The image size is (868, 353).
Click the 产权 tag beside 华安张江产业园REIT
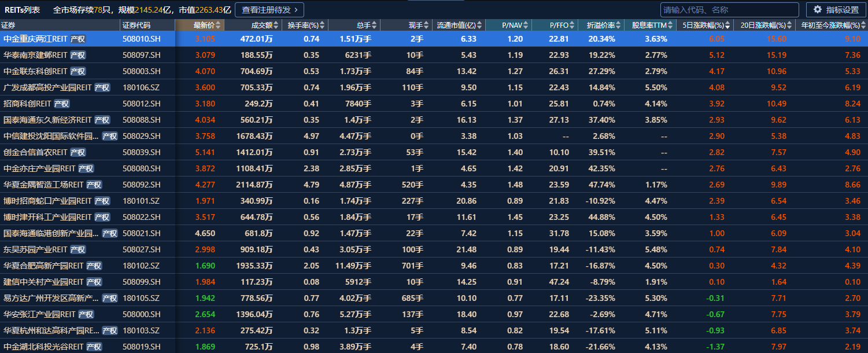(x=86, y=314)
